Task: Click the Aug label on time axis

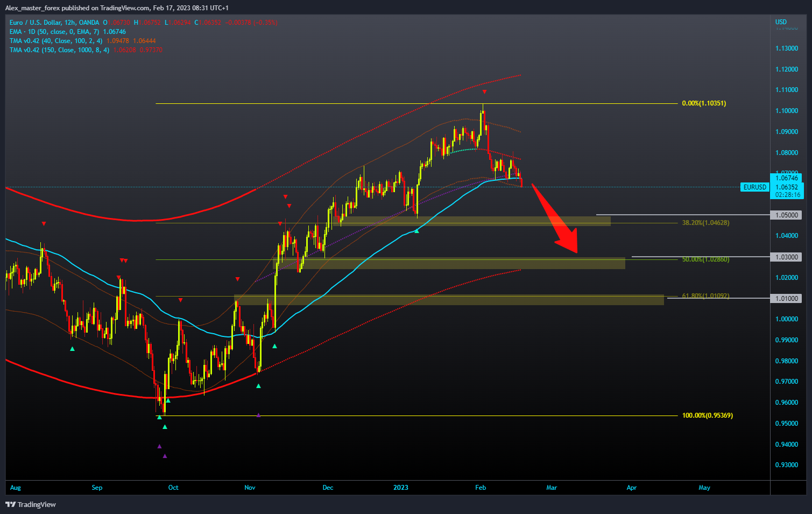Action: (16, 488)
